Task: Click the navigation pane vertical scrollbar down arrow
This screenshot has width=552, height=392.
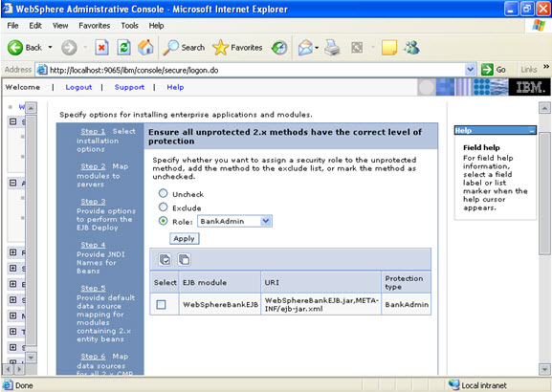Action: (x=31, y=358)
